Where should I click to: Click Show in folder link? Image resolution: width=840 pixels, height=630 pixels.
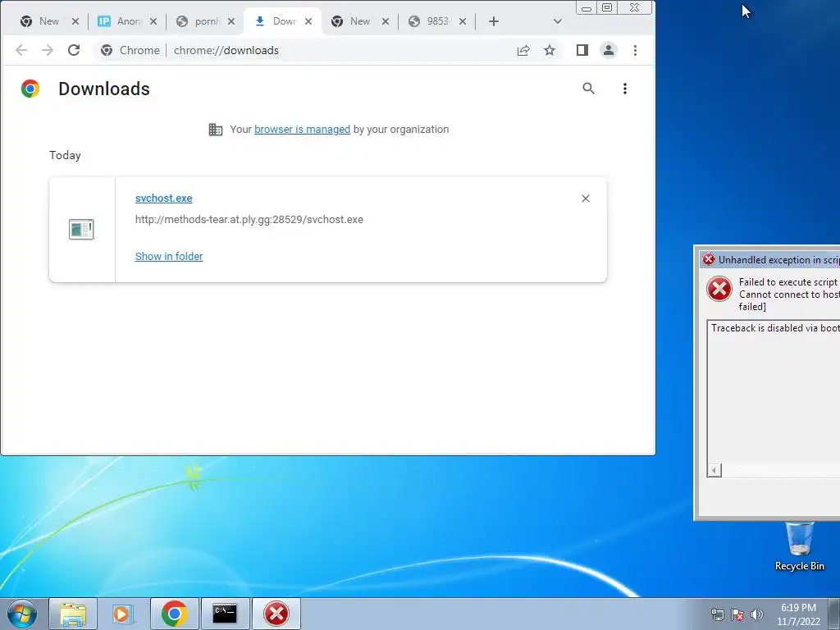(169, 257)
